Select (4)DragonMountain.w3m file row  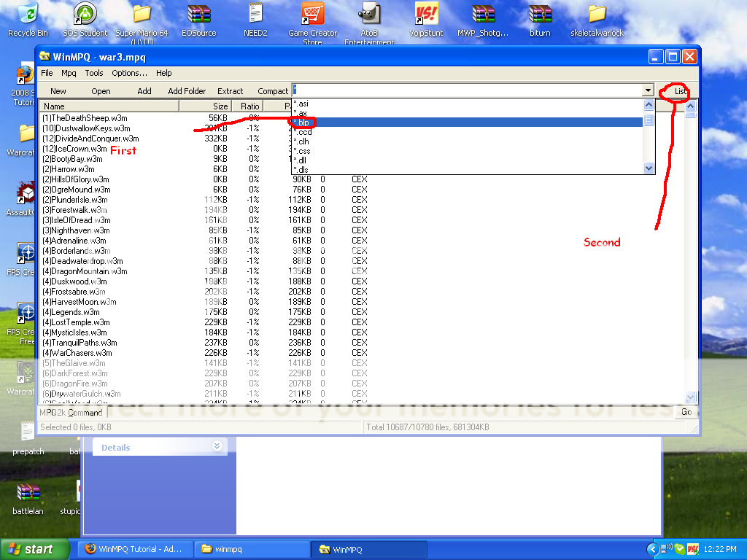click(x=85, y=271)
